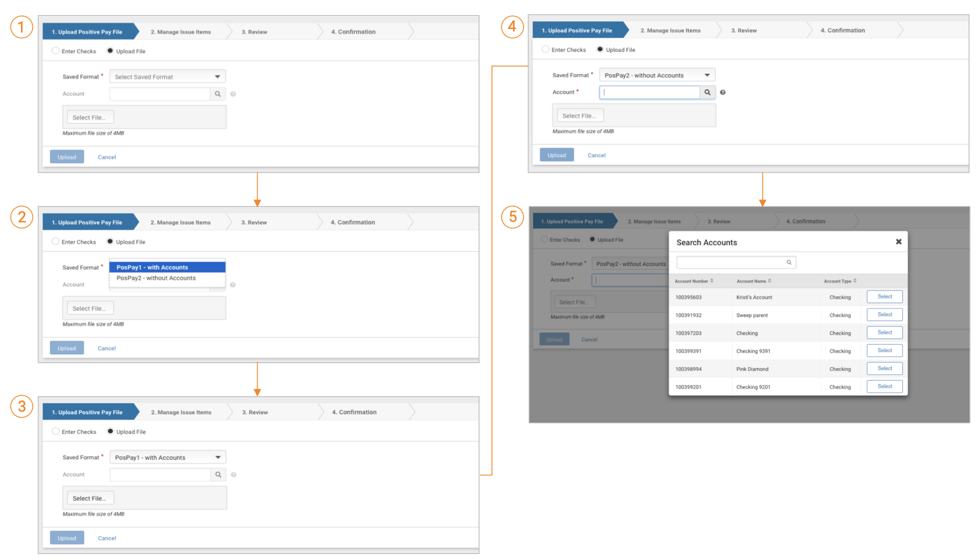The height and width of the screenshot is (560, 980).
Task: Click the Account search magnifier in panel 4
Action: pos(707,93)
